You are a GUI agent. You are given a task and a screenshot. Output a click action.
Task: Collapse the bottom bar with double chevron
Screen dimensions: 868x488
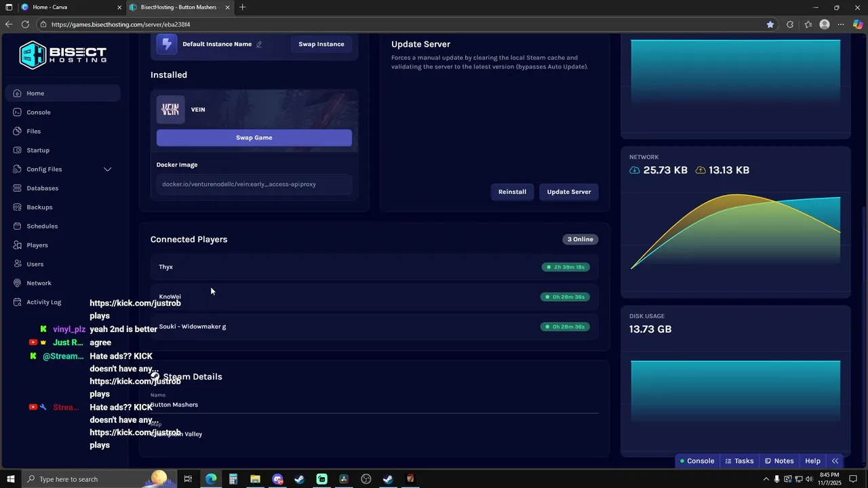click(x=835, y=461)
